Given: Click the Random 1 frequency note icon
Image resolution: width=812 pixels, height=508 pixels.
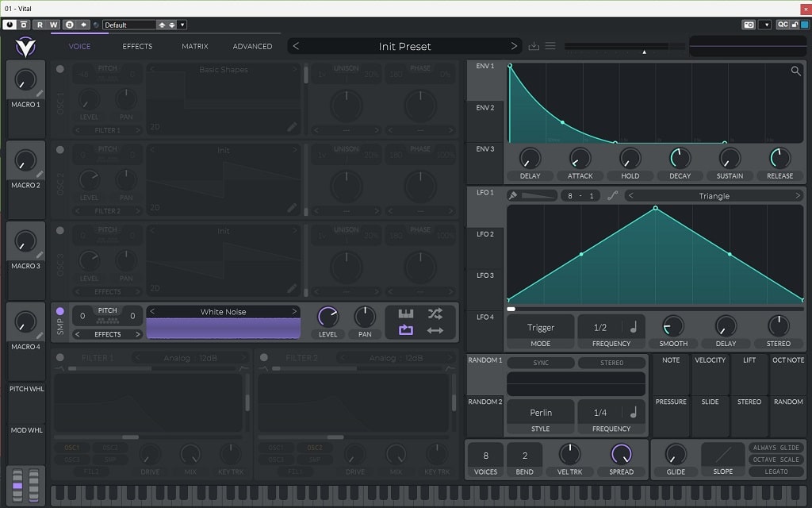Looking at the screenshot, I should (634, 412).
